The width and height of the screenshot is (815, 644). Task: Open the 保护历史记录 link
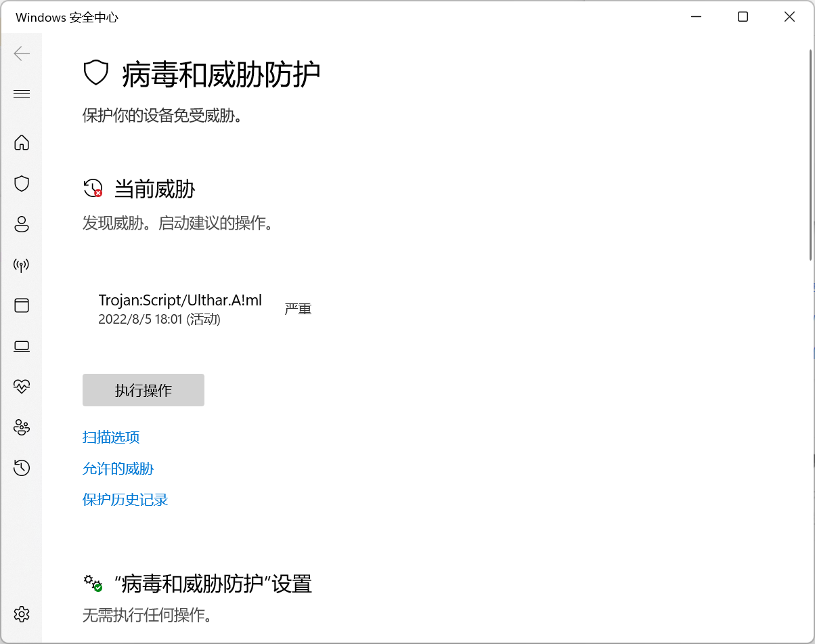click(x=125, y=500)
